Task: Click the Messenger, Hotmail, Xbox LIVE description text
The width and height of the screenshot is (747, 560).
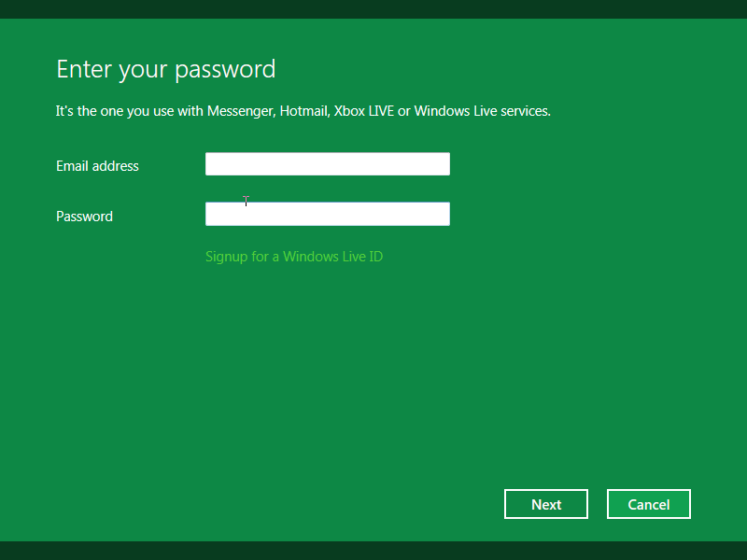Action: [303, 111]
